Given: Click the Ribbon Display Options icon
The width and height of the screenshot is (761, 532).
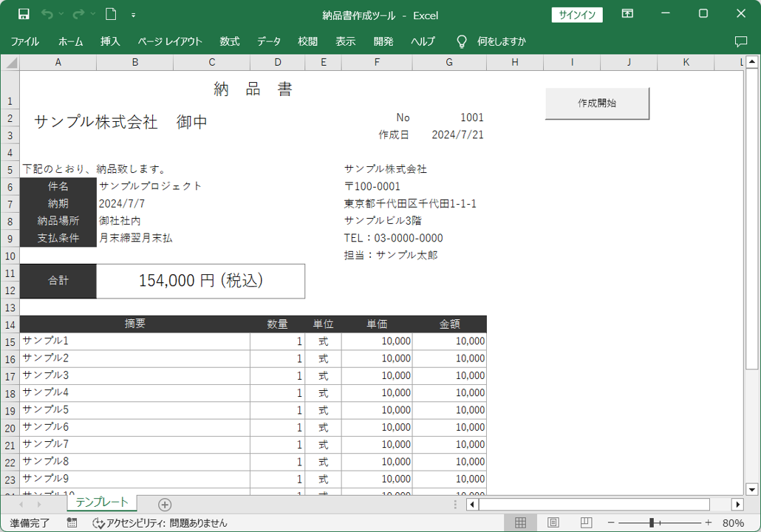Looking at the screenshot, I should coord(627,15).
